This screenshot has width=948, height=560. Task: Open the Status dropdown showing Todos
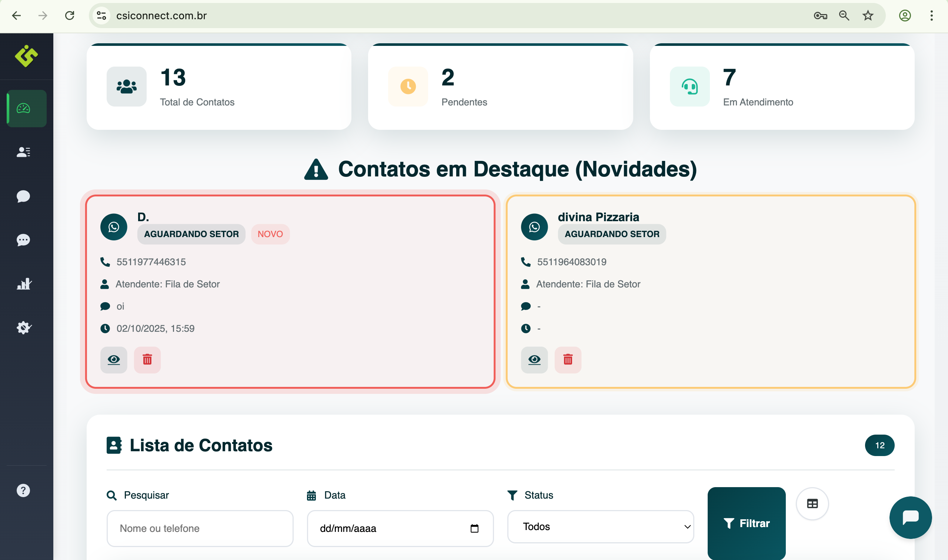point(600,527)
